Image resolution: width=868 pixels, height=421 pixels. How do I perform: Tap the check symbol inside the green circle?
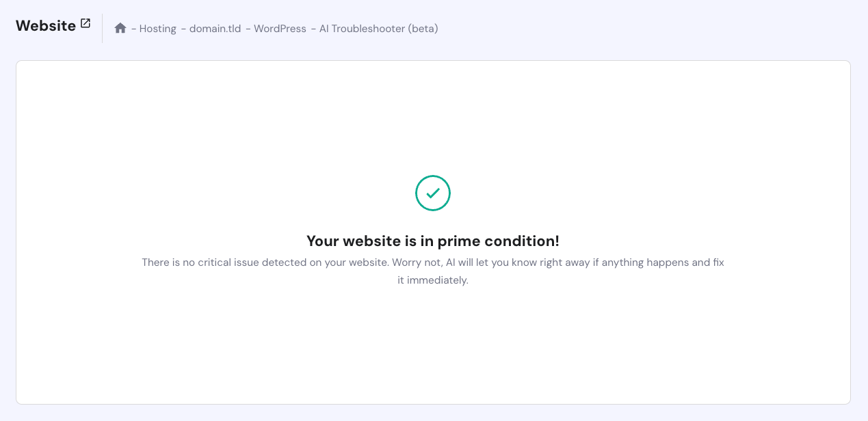click(432, 193)
